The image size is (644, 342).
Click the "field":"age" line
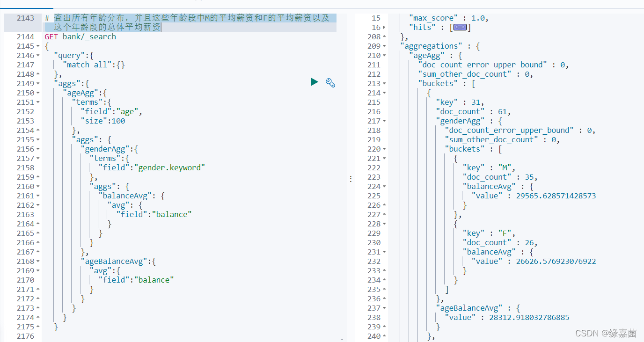[111, 112]
